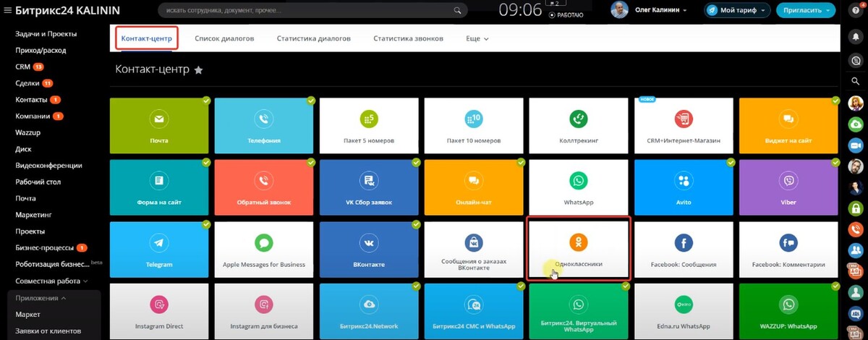
Task: Select the Пакет 10 номеров tile
Action: (x=474, y=126)
